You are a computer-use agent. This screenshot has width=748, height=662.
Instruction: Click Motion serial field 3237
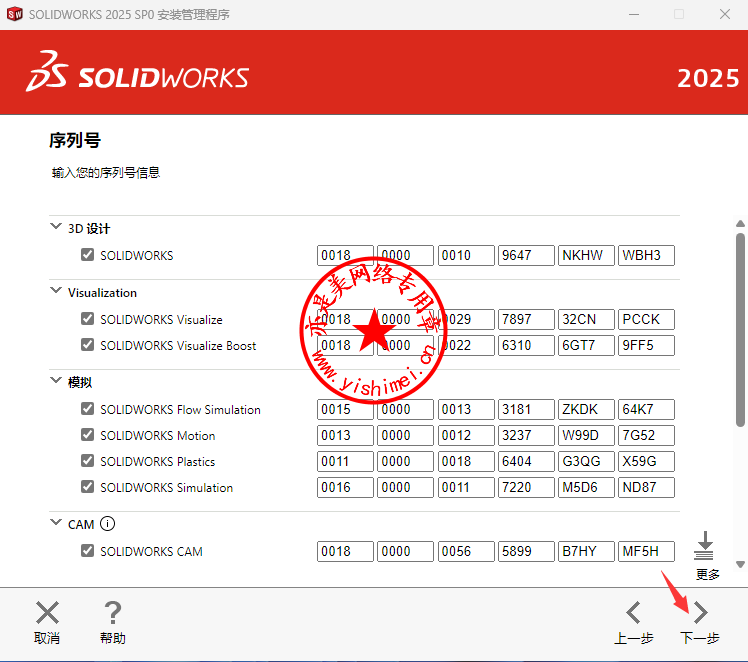[x=526, y=435]
